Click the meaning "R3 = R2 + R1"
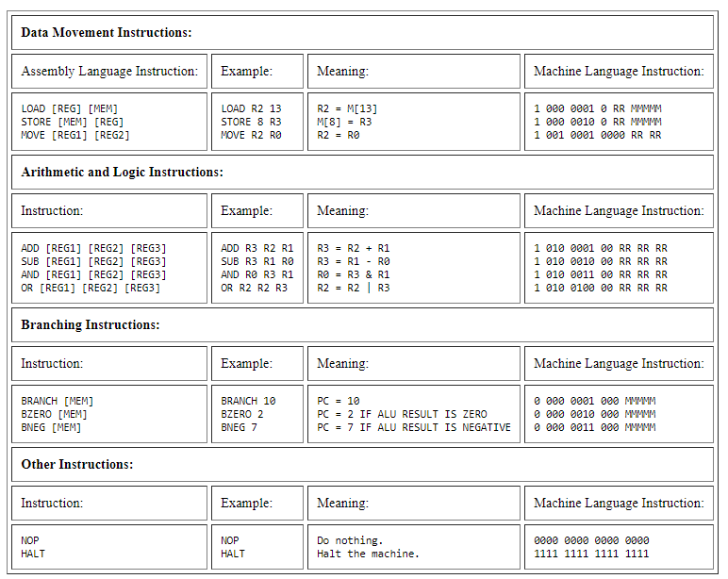The image size is (728, 579). click(354, 248)
